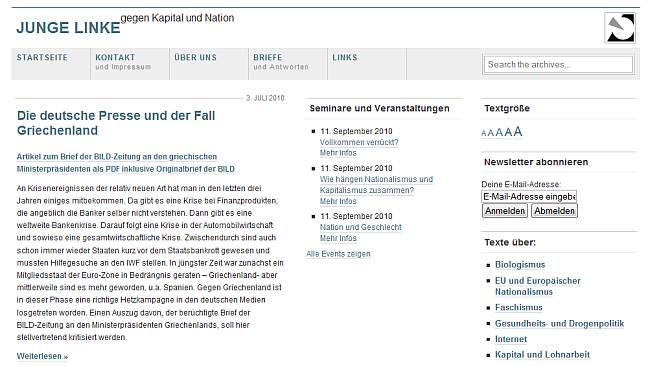The height and width of the screenshot is (366, 650).
Task: Open the LINKS menu item
Action: coord(344,58)
